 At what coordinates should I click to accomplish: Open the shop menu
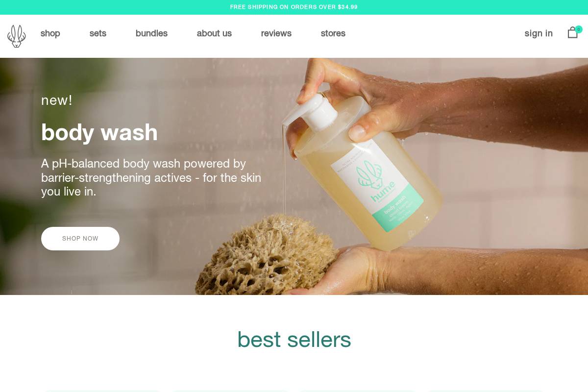[50, 33]
